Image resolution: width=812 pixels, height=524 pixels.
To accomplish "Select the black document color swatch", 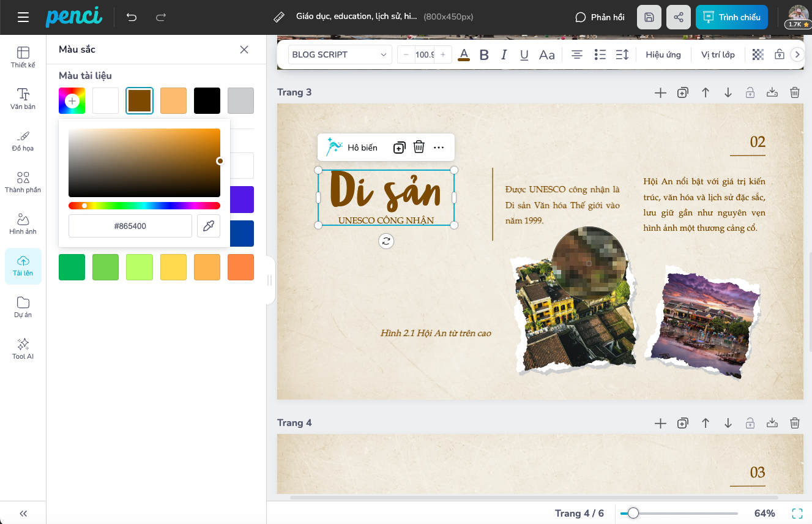I will [207, 101].
